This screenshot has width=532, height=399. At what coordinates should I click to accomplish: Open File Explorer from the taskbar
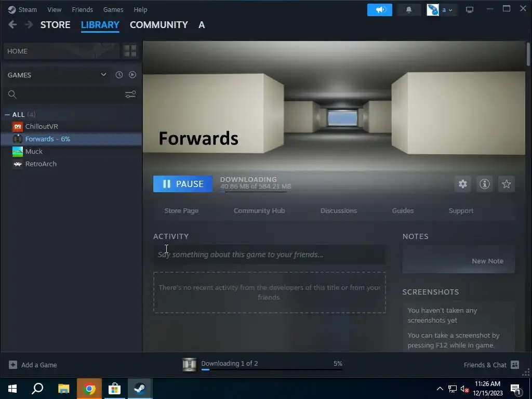pyautogui.click(x=63, y=389)
